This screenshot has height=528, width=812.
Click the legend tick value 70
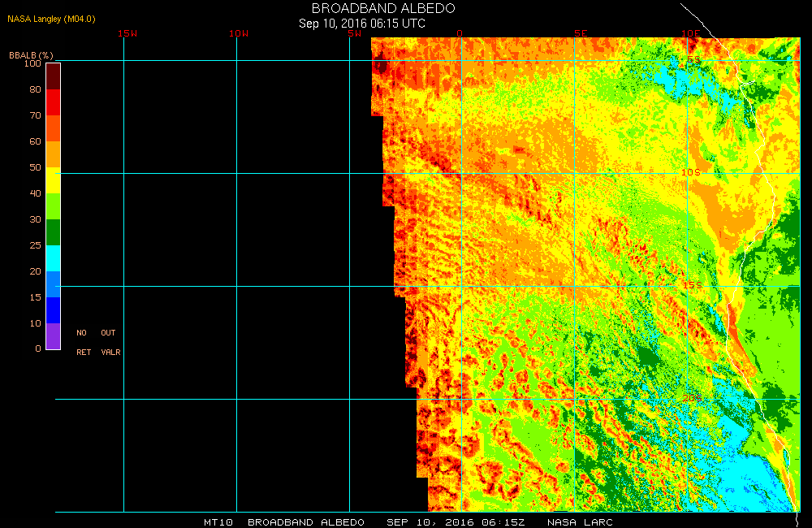pos(35,115)
